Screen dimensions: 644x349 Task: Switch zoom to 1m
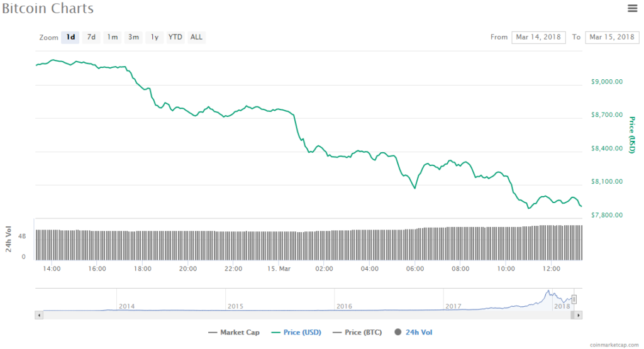coord(112,37)
